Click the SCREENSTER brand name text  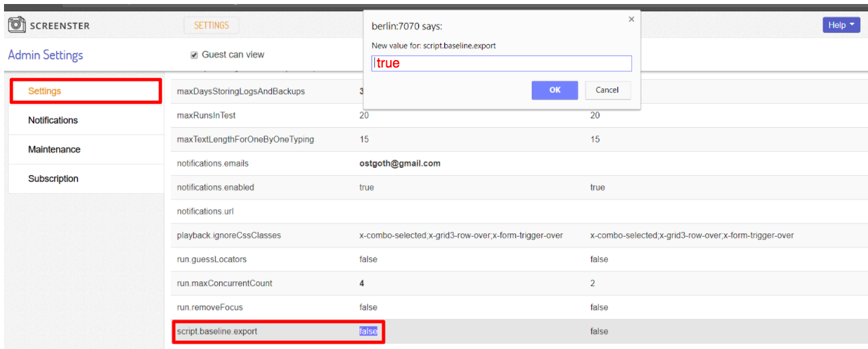coord(59,26)
